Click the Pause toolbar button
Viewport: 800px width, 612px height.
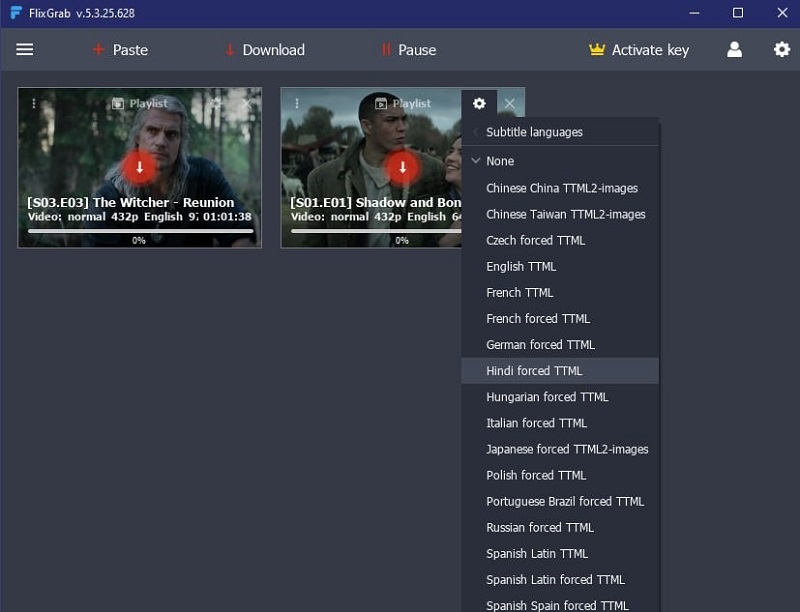[409, 49]
